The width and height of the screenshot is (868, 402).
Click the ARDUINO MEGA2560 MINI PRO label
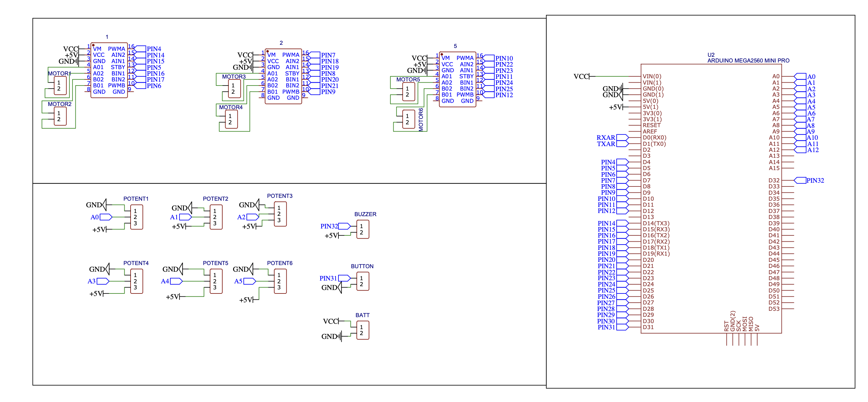748,61
